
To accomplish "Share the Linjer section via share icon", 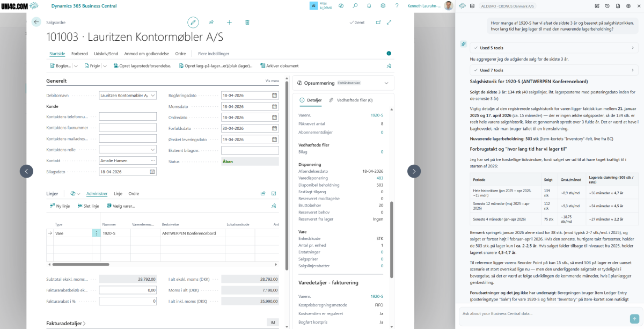I will point(263,193).
